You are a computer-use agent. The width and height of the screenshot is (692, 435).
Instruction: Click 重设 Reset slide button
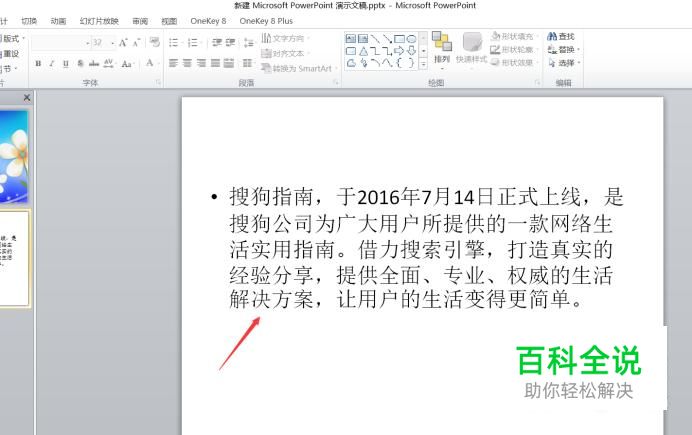(10, 53)
